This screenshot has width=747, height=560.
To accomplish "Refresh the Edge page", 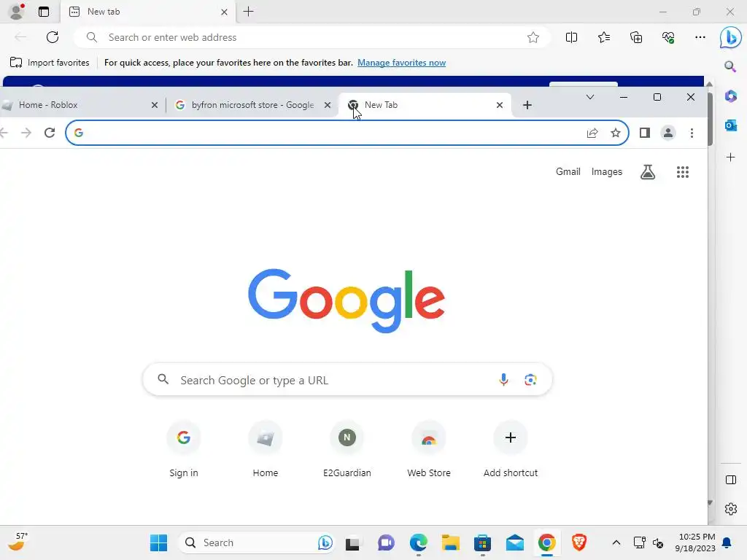I will 53,37.
